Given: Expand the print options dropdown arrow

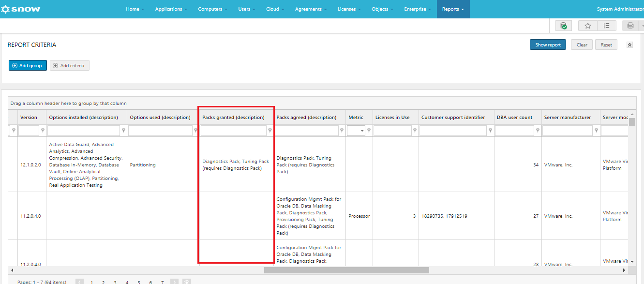Looking at the screenshot, I should pos(642,26).
